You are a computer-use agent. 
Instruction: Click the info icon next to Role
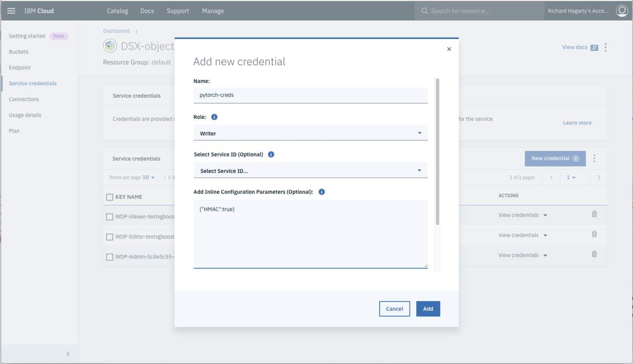214,117
